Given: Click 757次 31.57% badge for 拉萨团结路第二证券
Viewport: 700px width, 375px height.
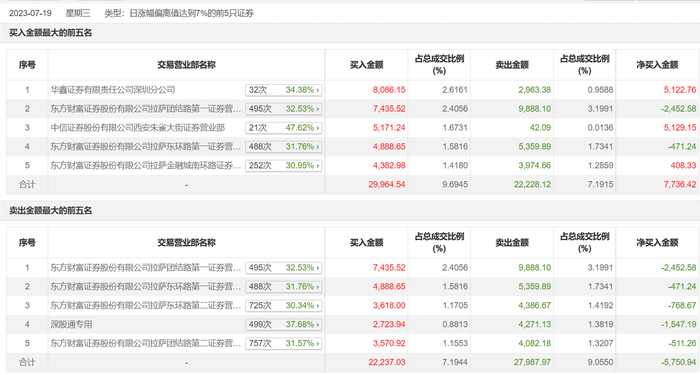Looking at the screenshot, I should 283,343.
